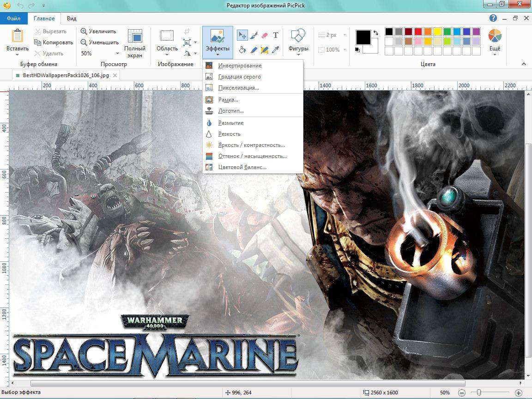532x399 pixels.
Task: Click the zoom slider handle in status bar
Action: (479, 393)
